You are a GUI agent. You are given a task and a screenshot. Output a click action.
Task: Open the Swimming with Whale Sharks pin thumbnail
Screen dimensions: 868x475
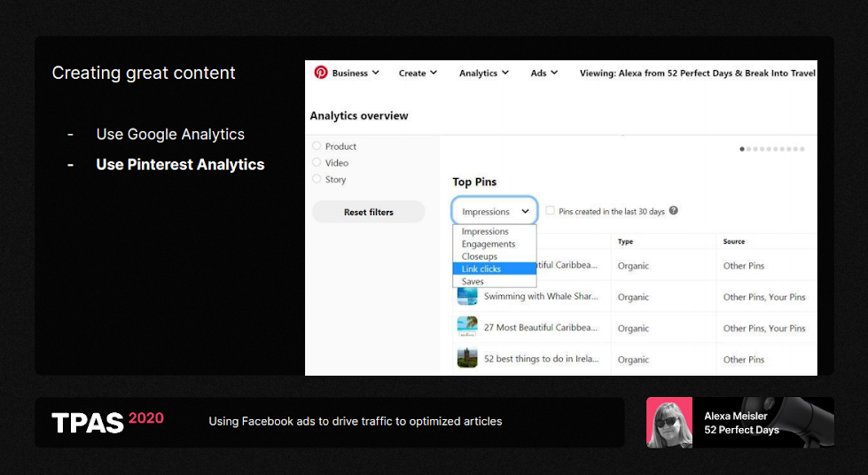click(467, 297)
